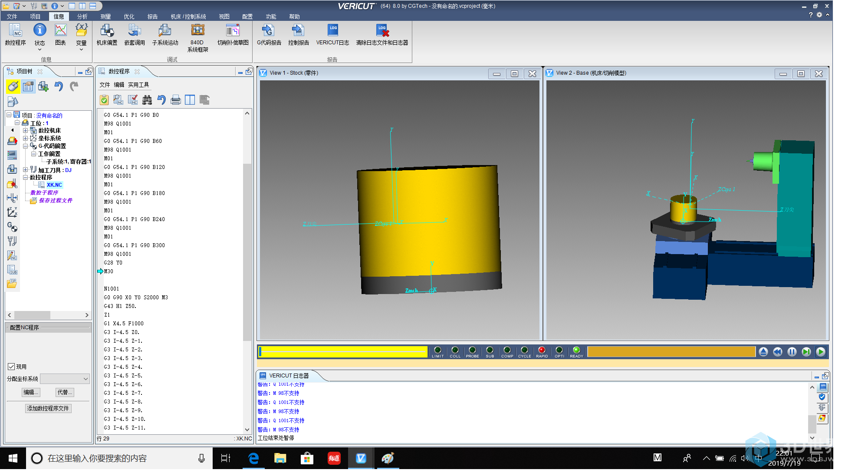Image resolution: width=868 pixels, height=473 pixels.
Task: Toggle the SUB indicator light
Action: pos(490,350)
